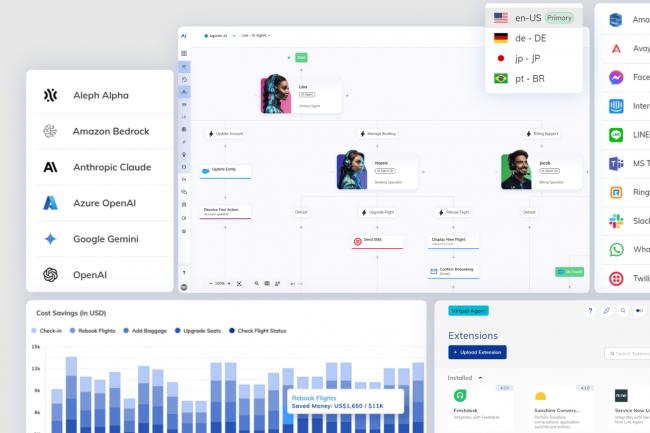The image size is (650, 433).
Task: Click the Upgrade Flight intent node
Action: 378,212
